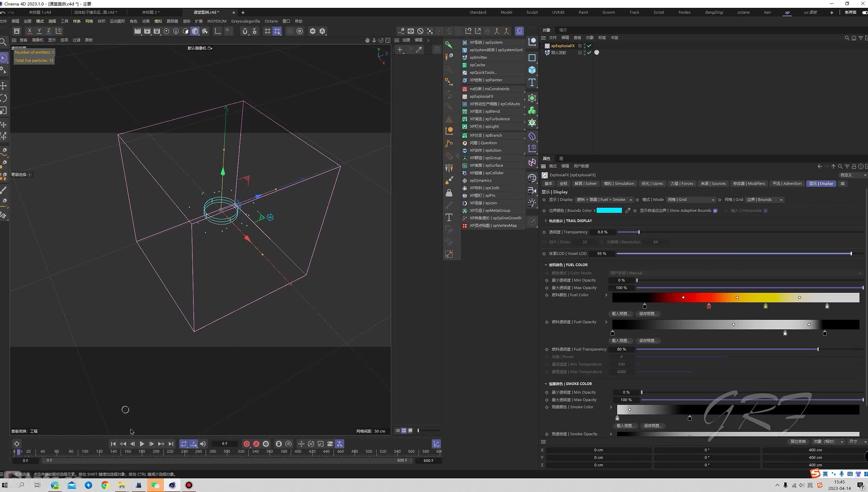Image resolution: width=868 pixels, height=492 pixels.
Task: Click 保存预置 under Fuel Color gradient
Action: (x=648, y=314)
